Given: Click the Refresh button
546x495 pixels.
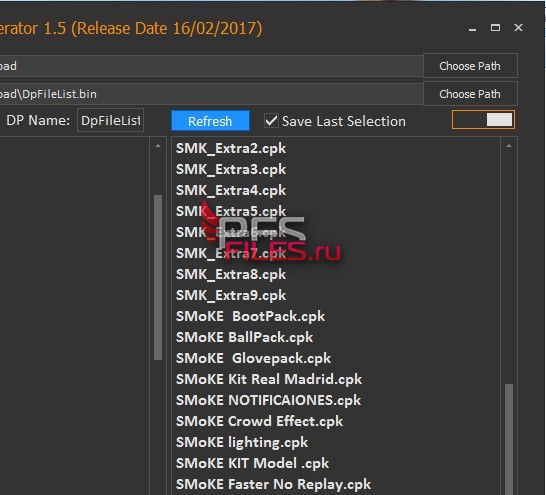Looking at the screenshot, I should [x=210, y=121].
